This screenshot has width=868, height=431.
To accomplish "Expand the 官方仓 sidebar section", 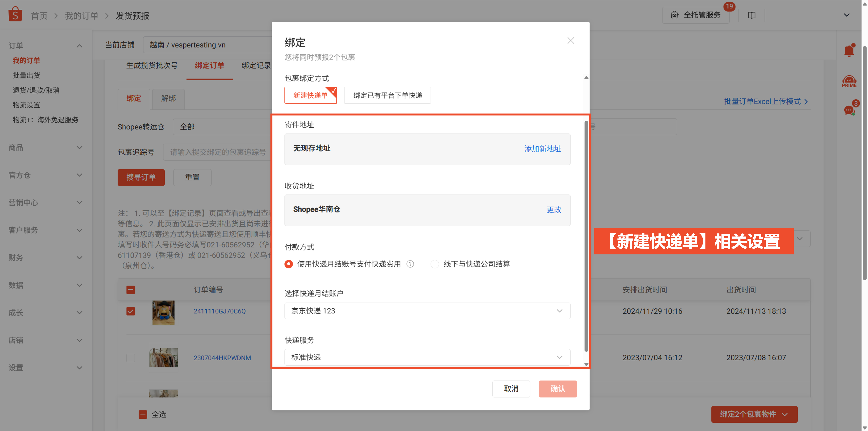I will point(80,175).
